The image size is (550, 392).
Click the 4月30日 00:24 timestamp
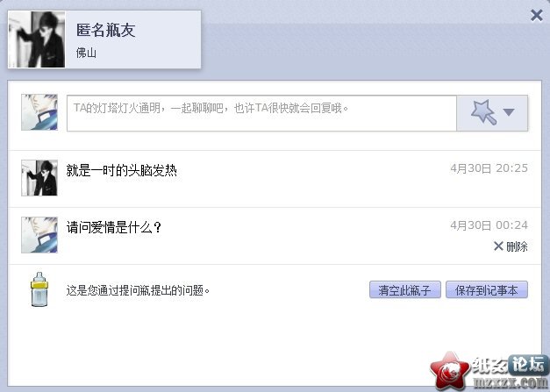pyautogui.click(x=489, y=225)
